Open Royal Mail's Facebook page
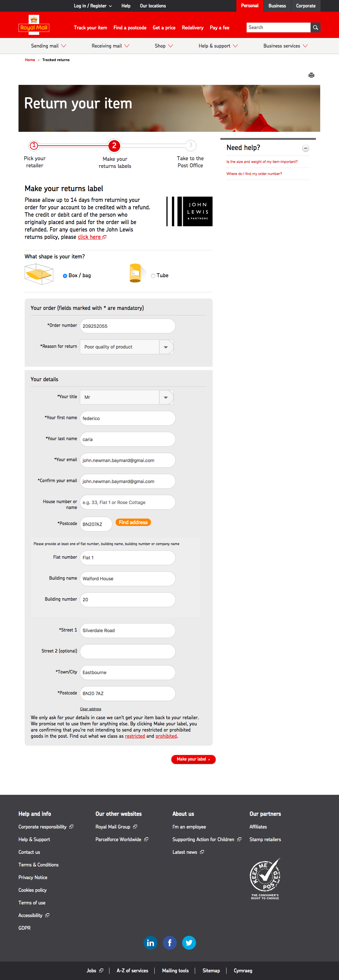The height and width of the screenshot is (980, 339). pos(169,942)
